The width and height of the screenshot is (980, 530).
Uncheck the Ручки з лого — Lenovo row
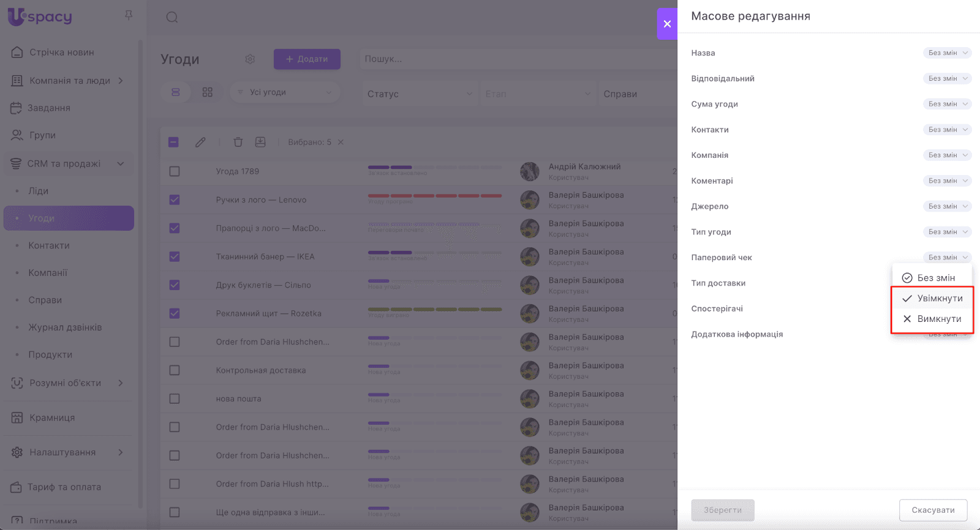pyautogui.click(x=175, y=200)
